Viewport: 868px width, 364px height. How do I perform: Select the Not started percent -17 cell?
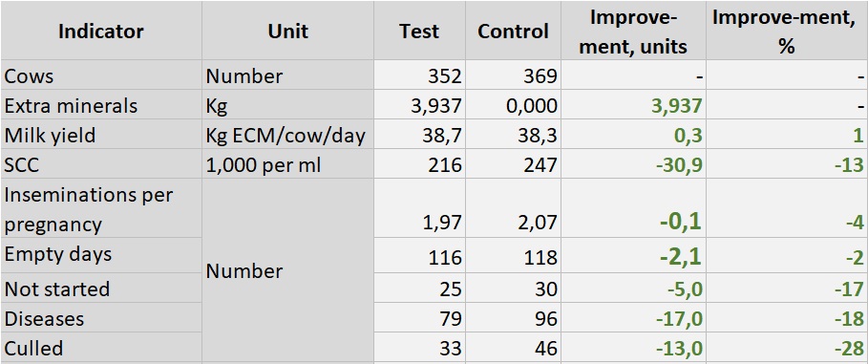pos(787,289)
